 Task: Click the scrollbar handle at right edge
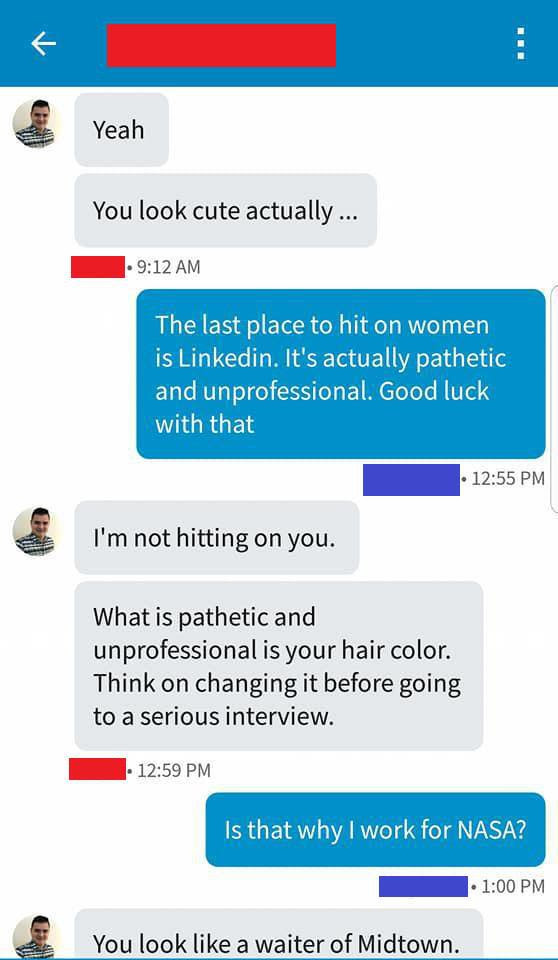tap(554, 398)
